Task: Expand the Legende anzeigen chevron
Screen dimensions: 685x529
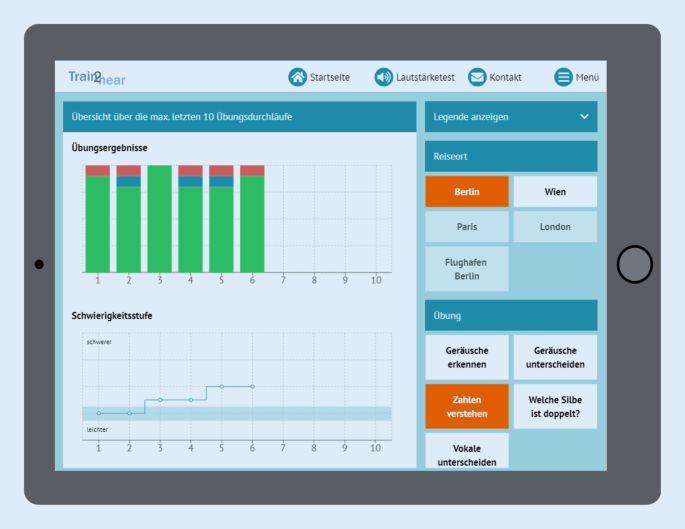Action: pyautogui.click(x=584, y=117)
